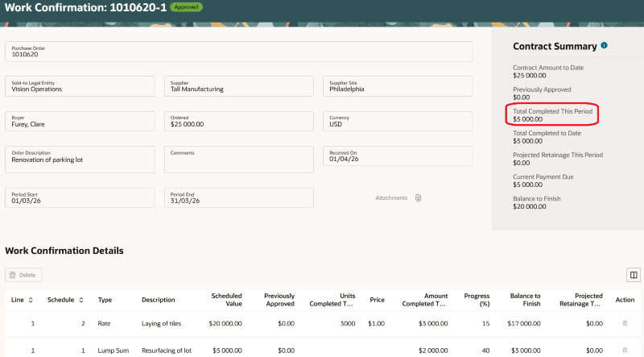
Task: Click the Supplier field Tall Manufacturing
Action: tap(239, 86)
